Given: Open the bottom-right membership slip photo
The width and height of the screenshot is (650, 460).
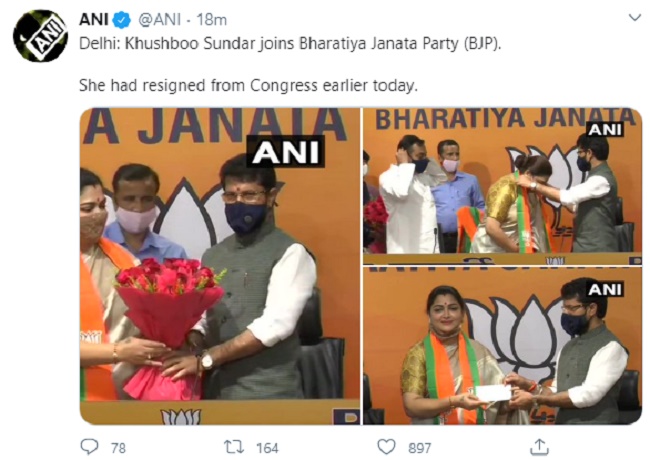Looking at the screenshot, I should click(502, 346).
